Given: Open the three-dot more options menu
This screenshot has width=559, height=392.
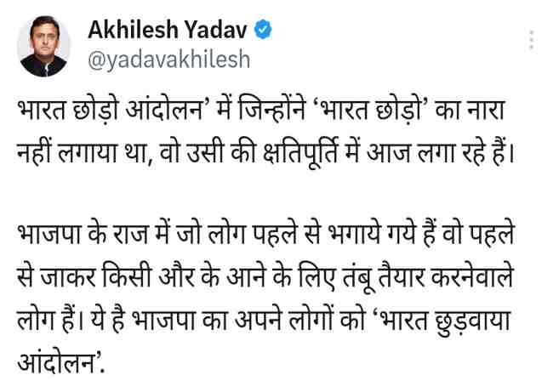Looking at the screenshot, I should coord(532,40).
